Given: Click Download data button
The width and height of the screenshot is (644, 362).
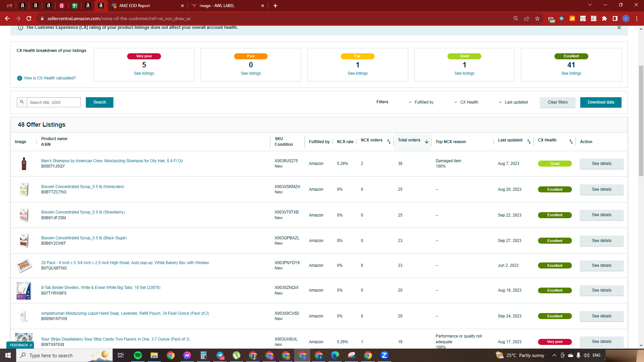Looking at the screenshot, I should point(601,102).
